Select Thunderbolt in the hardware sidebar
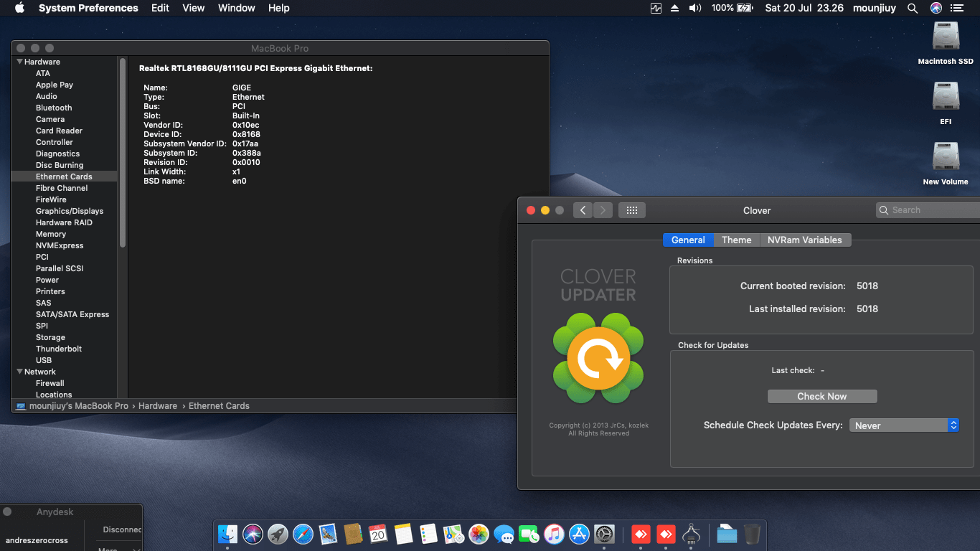Screen dimensions: 980x551 click(59, 349)
